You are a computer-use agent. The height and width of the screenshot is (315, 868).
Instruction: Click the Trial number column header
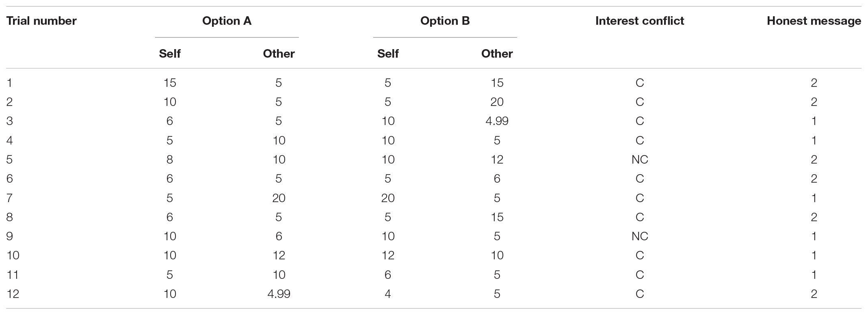pos(41,21)
